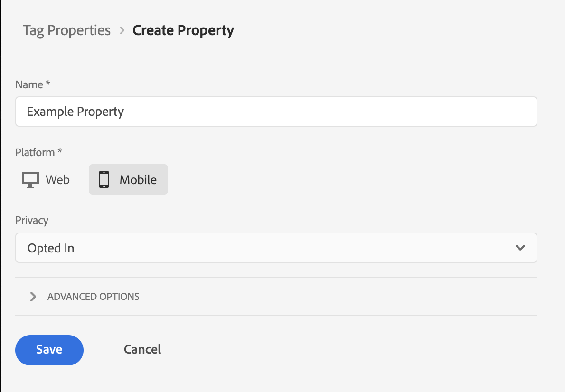Screen dimensions: 565x392
Task: Click the required asterisk next to Name
Action: [x=47, y=84]
